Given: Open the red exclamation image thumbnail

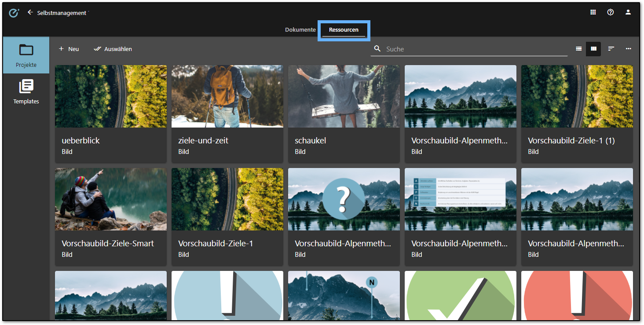Looking at the screenshot, I should tap(577, 296).
